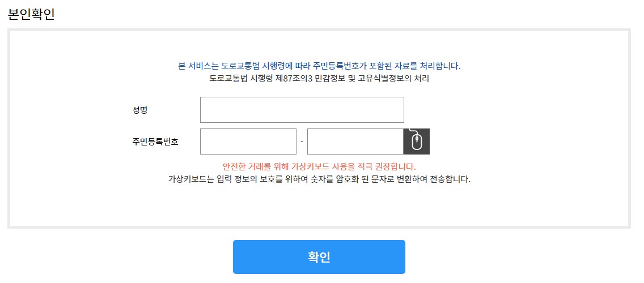Select the 제87조의3 민감정보 legal reference line
This screenshot has height=283, width=644.
pos(319,78)
